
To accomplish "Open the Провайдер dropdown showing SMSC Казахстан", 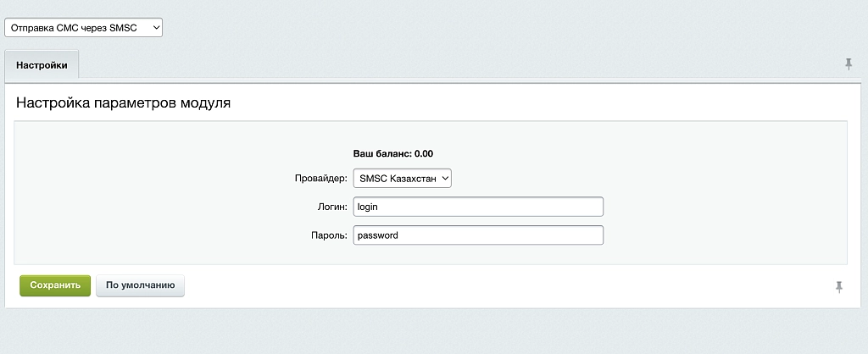I will (x=403, y=179).
